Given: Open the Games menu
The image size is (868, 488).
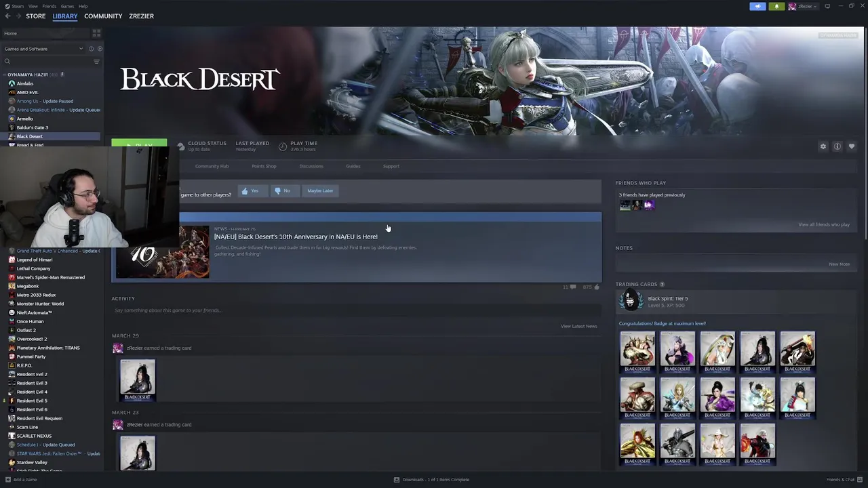Looking at the screenshot, I should (x=67, y=6).
